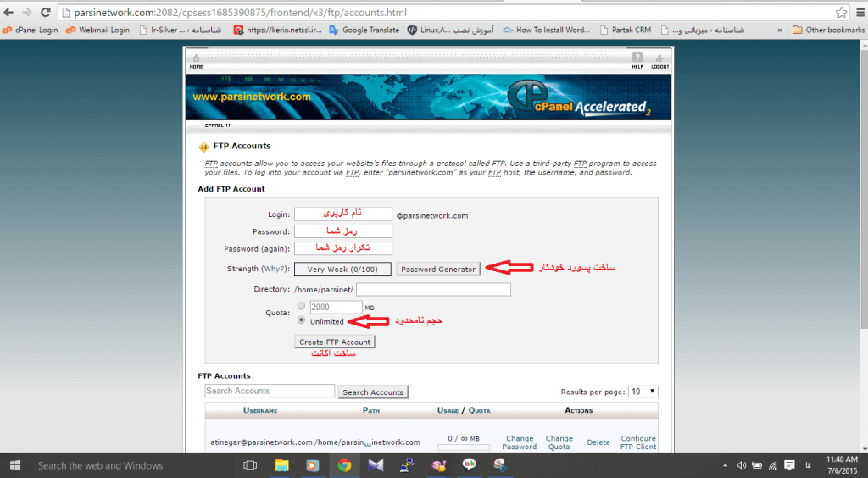Click the Create FTP Account button
This screenshot has width=868, height=478.
(x=335, y=342)
